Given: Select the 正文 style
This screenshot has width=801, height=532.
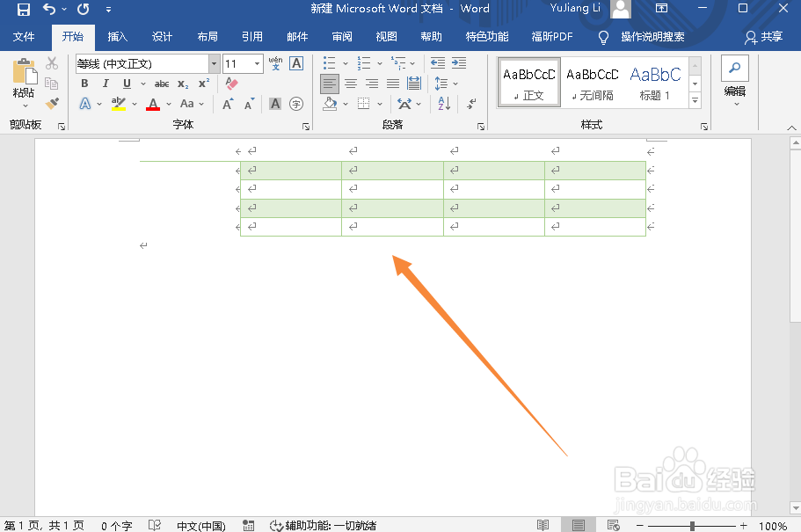Looking at the screenshot, I should coord(528,83).
